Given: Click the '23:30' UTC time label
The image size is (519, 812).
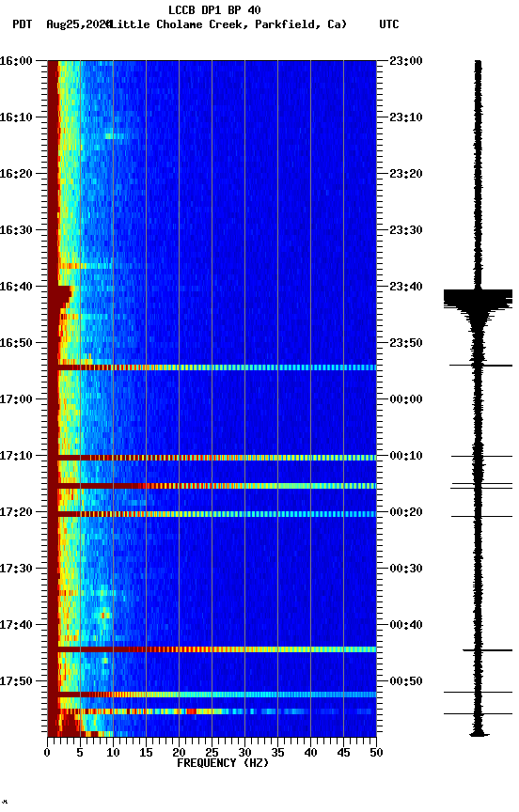Looking at the screenshot, I should [406, 230].
